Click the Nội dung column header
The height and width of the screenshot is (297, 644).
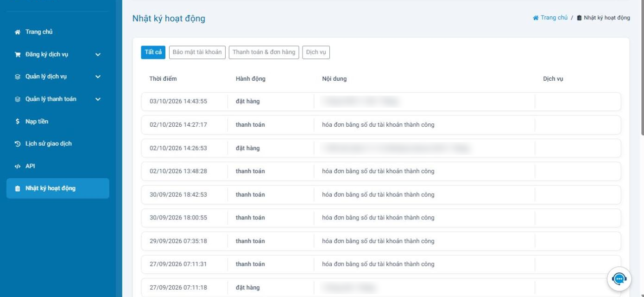[x=335, y=79]
